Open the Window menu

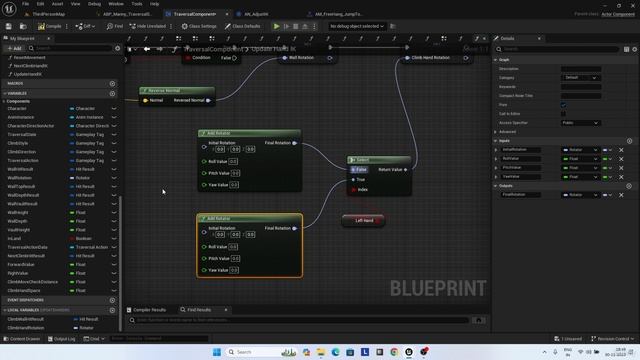tap(116, 4)
